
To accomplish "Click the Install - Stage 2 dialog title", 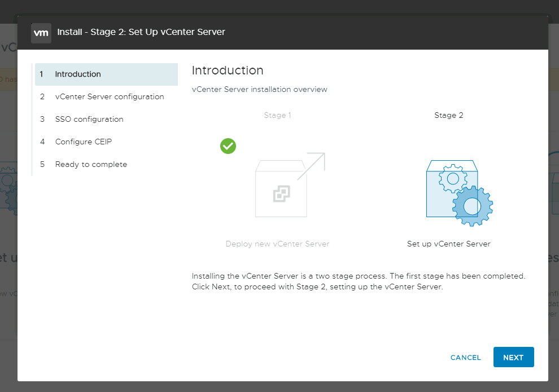I will click(x=141, y=32).
